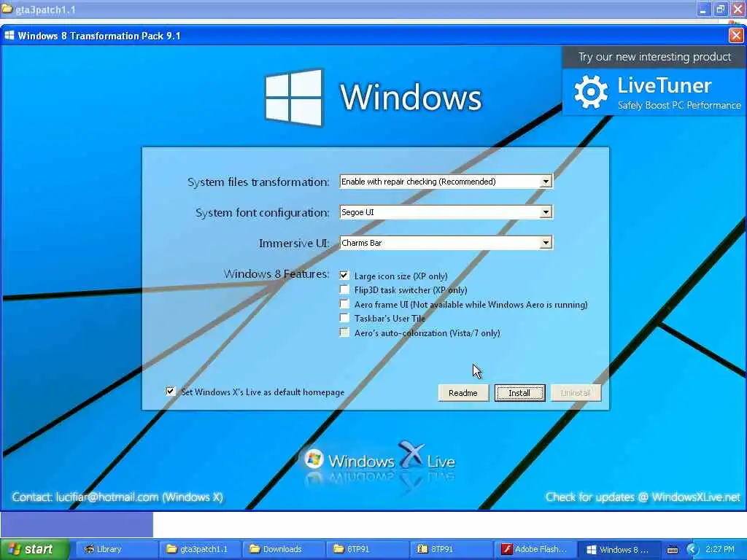This screenshot has width=747, height=560.
Task: Uncheck Set Windows X's Live as homepage
Action: [171, 392]
